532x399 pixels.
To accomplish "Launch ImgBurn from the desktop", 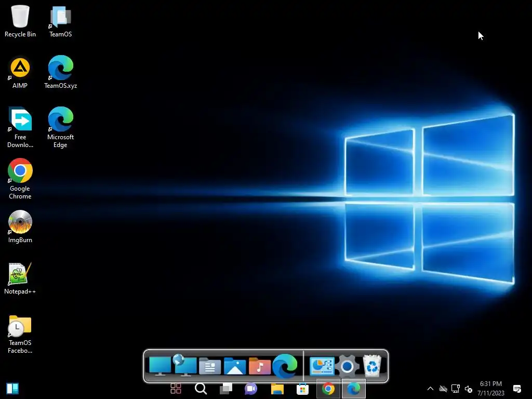I will click(x=20, y=227).
